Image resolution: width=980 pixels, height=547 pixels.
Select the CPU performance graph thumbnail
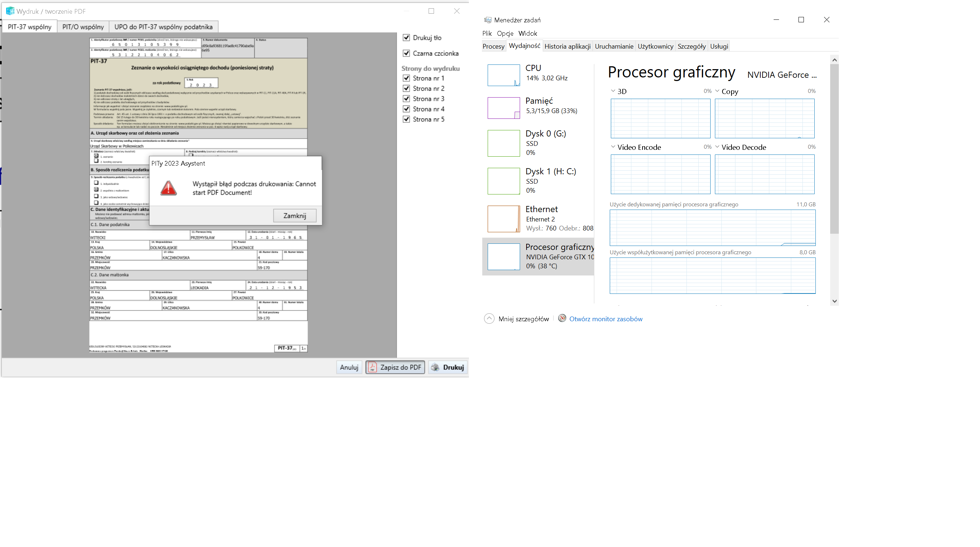point(503,75)
